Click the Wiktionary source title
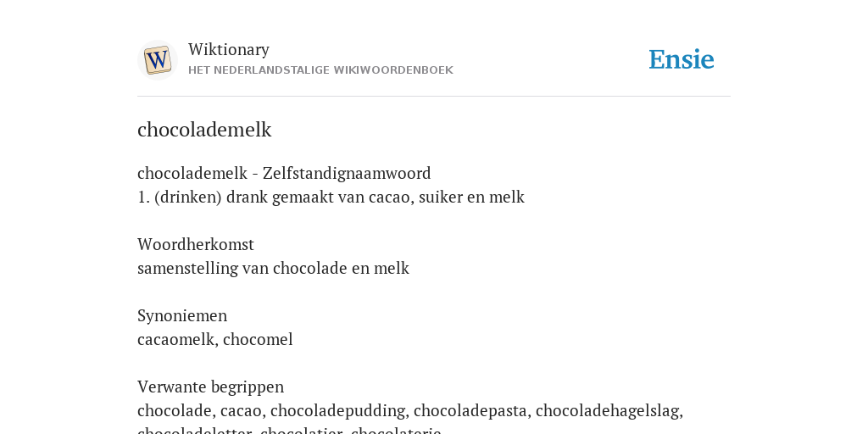Image resolution: width=868 pixels, height=434 pixels. click(229, 49)
